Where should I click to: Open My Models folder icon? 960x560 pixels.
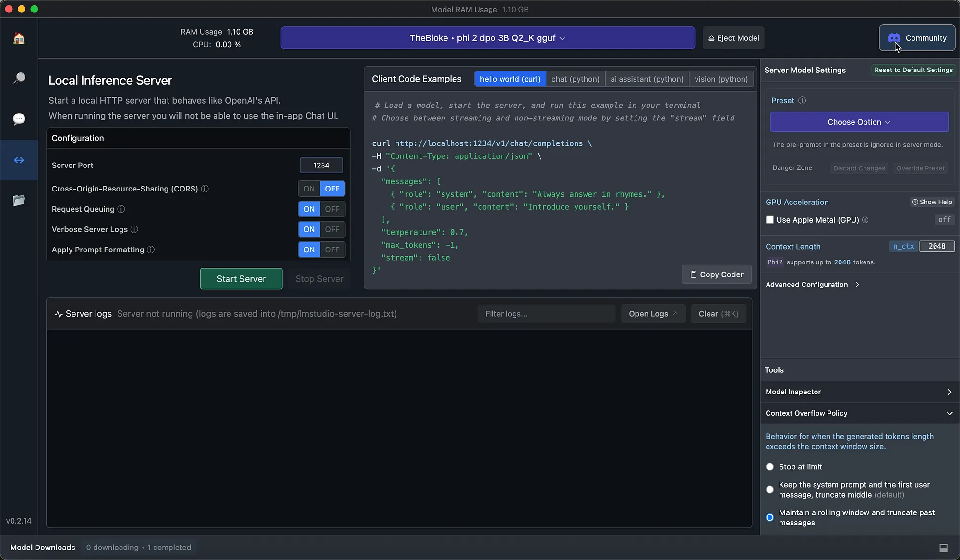click(x=19, y=201)
